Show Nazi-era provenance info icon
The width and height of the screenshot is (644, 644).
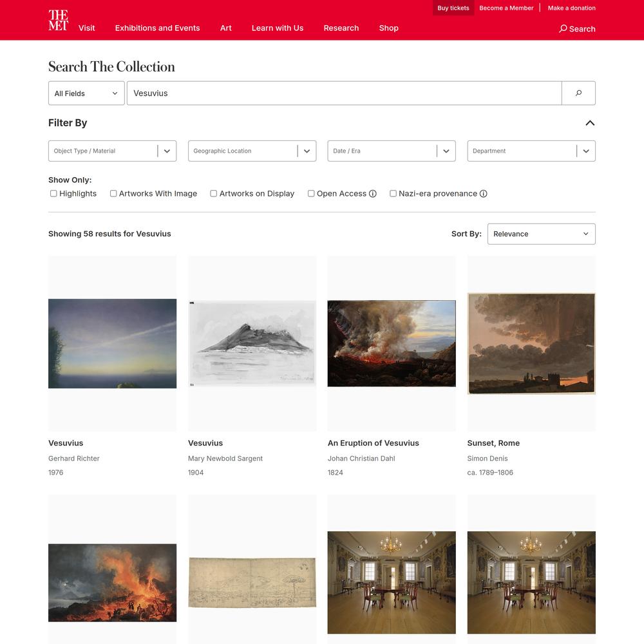pos(484,194)
